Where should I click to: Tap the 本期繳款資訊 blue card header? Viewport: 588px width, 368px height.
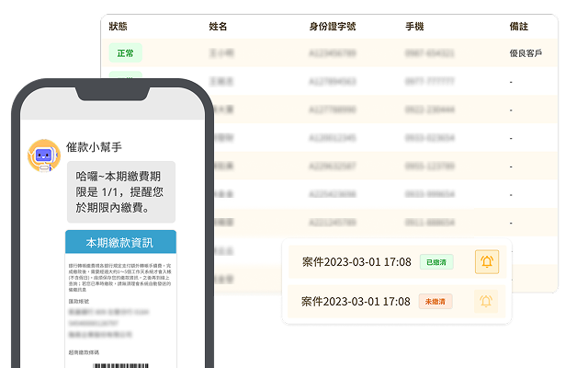[x=120, y=243]
